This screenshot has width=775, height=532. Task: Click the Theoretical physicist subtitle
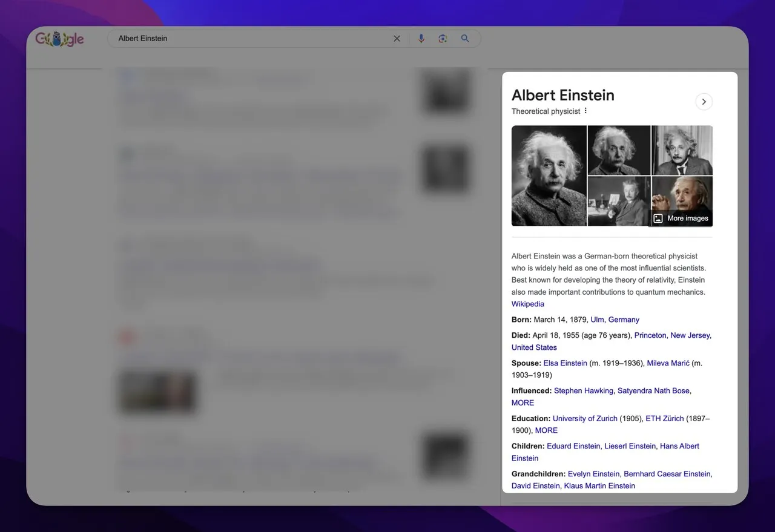546,111
